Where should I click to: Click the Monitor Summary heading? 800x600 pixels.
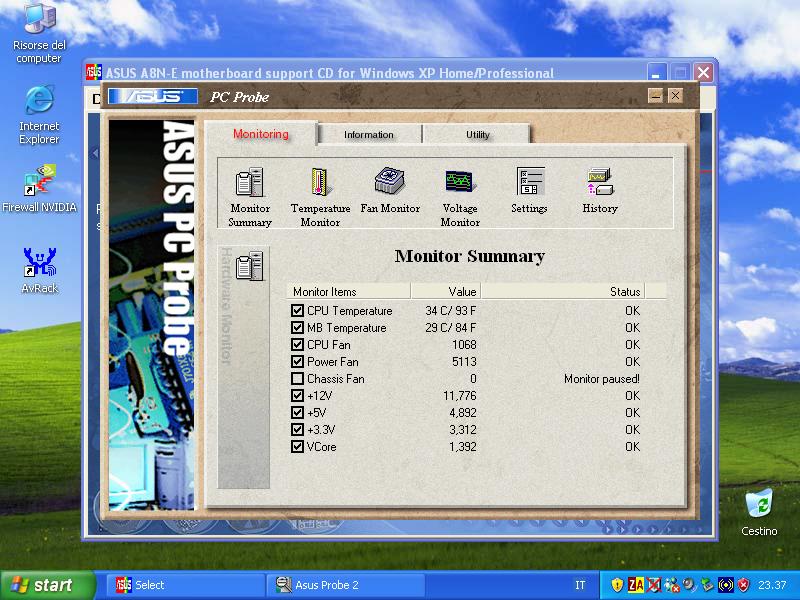tap(469, 256)
